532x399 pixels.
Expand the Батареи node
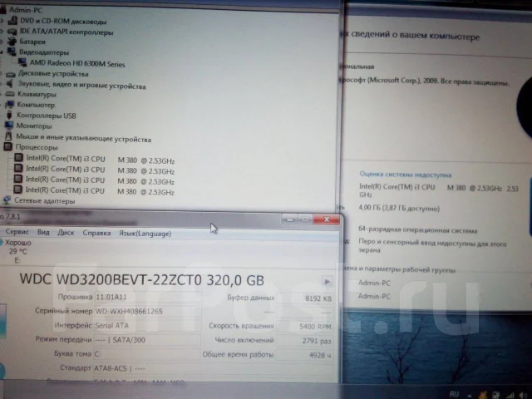coord(2,42)
